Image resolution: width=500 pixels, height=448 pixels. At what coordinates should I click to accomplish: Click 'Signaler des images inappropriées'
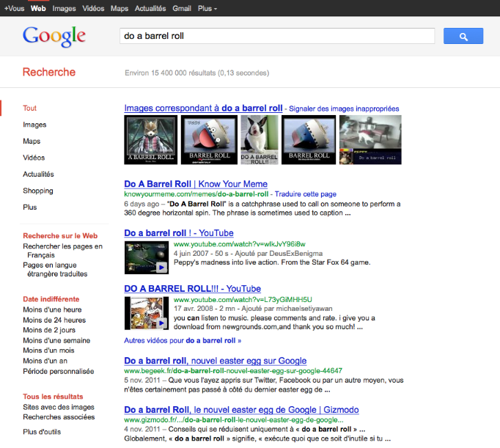click(x=344, y=109)
